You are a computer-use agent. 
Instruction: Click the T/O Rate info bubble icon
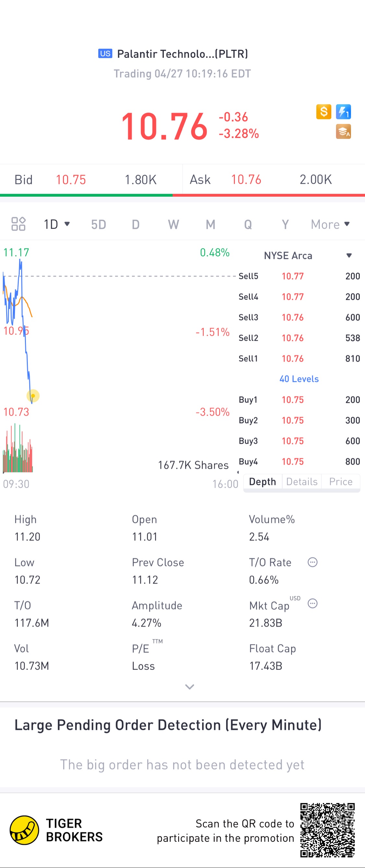tap(312, 562)
